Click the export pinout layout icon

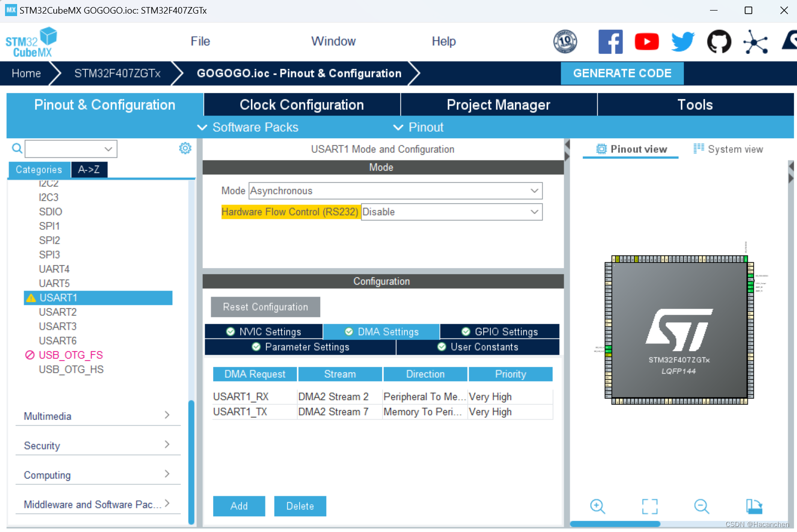point(754,506)
